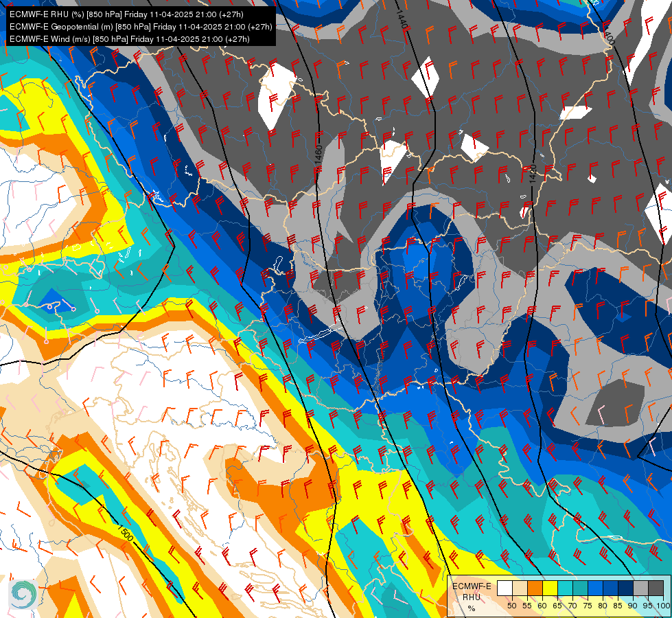Screen dimensions: 672x618
Task: Click the ECMWF-E Geopotential (m) title line
Action: click(141, 27)
